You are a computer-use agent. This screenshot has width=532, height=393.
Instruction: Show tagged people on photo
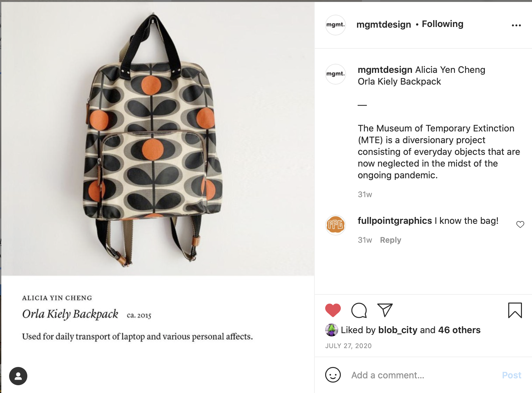pos(18,376)
